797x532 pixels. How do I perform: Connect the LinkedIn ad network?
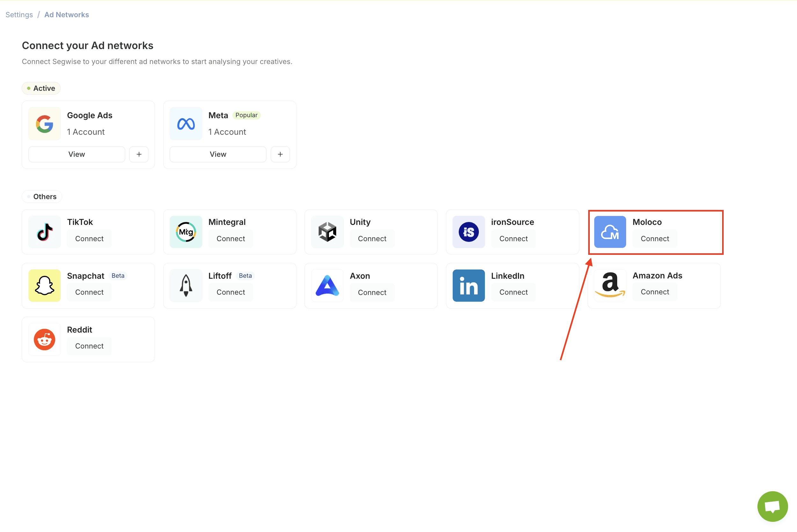[513, 292]
